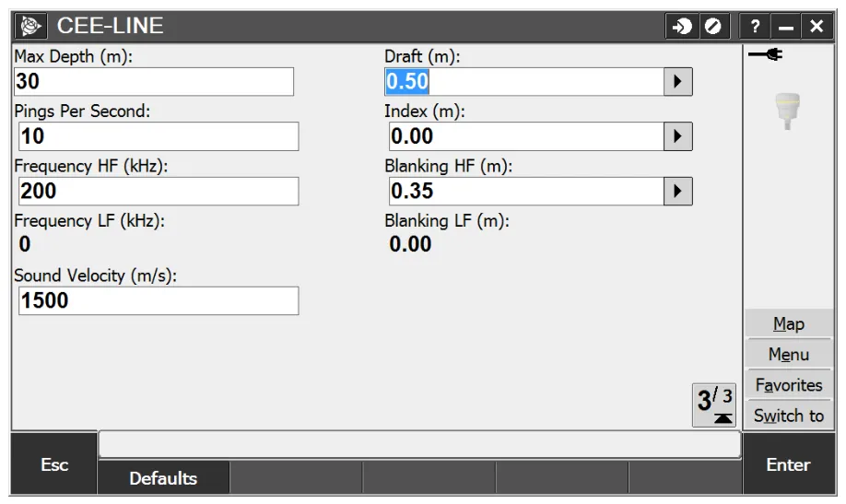
Task: Open the Menu button
Action: coord(789,354)
